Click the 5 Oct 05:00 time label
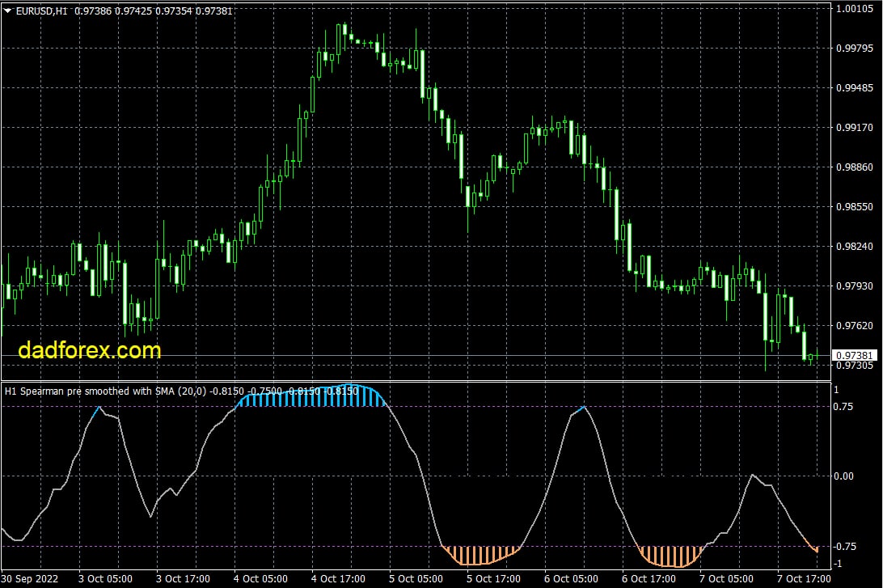The image size is (883, 588). point(416,579)
